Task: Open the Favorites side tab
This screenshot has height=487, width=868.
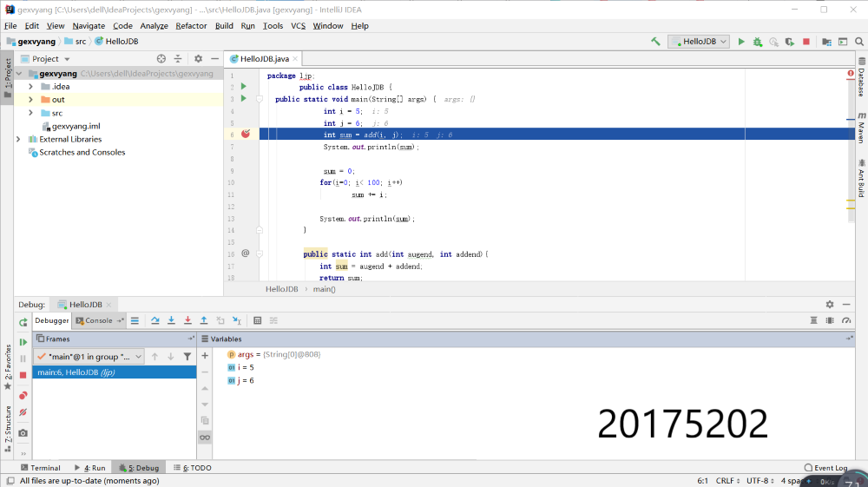Action: point(8,367)
